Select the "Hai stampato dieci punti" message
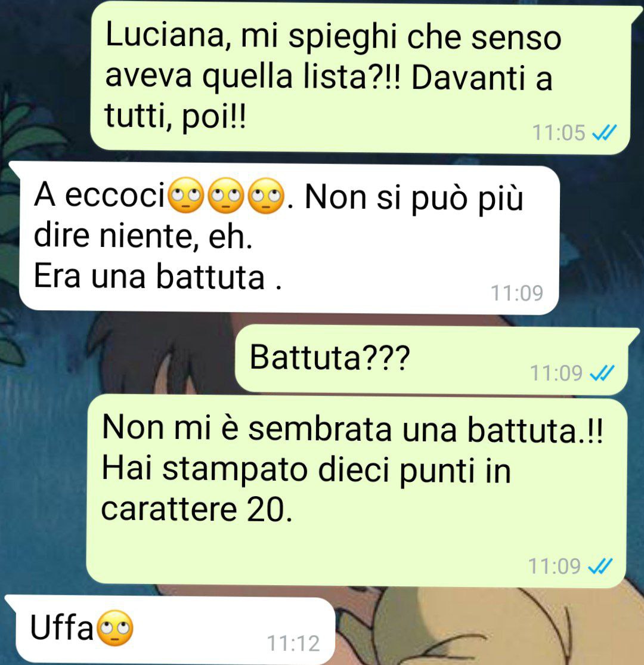644x665 pixels. [x=356, y=492]
